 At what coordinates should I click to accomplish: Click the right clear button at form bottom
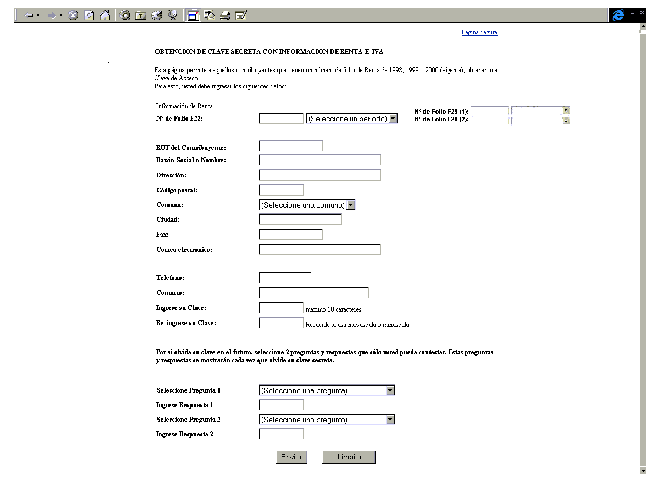[x=349, y=457]
